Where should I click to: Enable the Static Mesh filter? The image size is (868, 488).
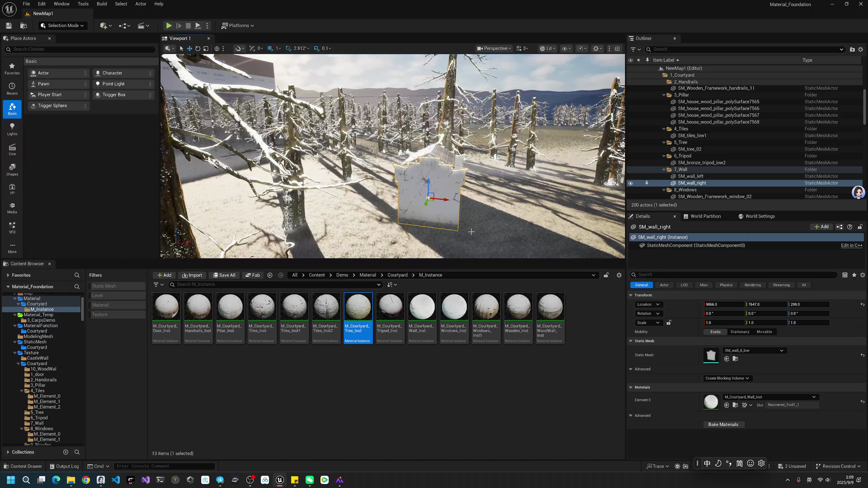[117, 286]
